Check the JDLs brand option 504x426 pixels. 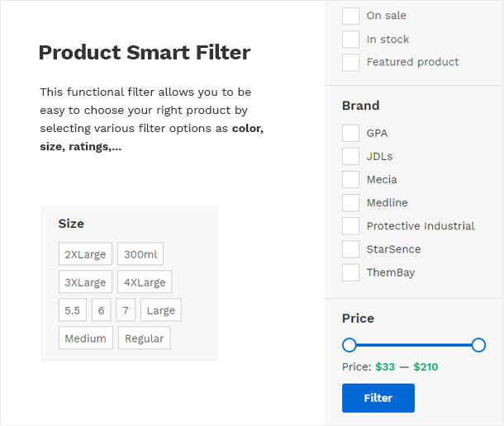[x=350, y=156]
